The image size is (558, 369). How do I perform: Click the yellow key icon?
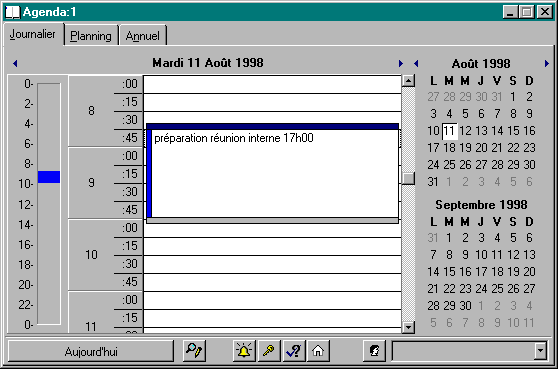click(269, 351)
